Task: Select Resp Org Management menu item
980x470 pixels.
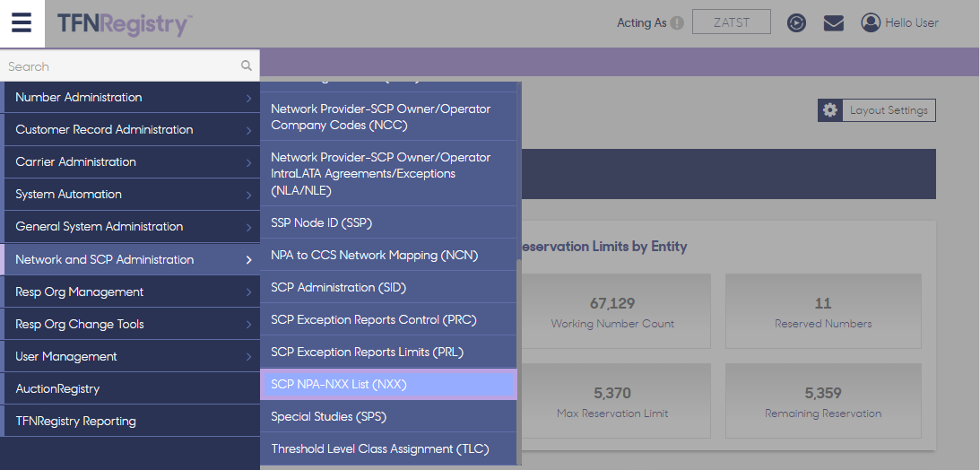Action: tap(130, 292)
